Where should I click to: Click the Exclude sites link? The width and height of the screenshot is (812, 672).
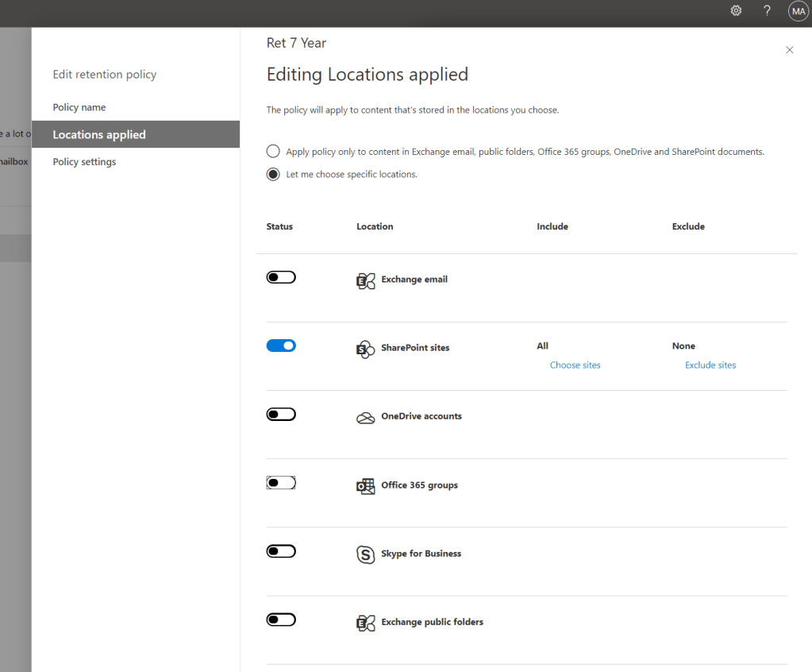tap(710, 365)
